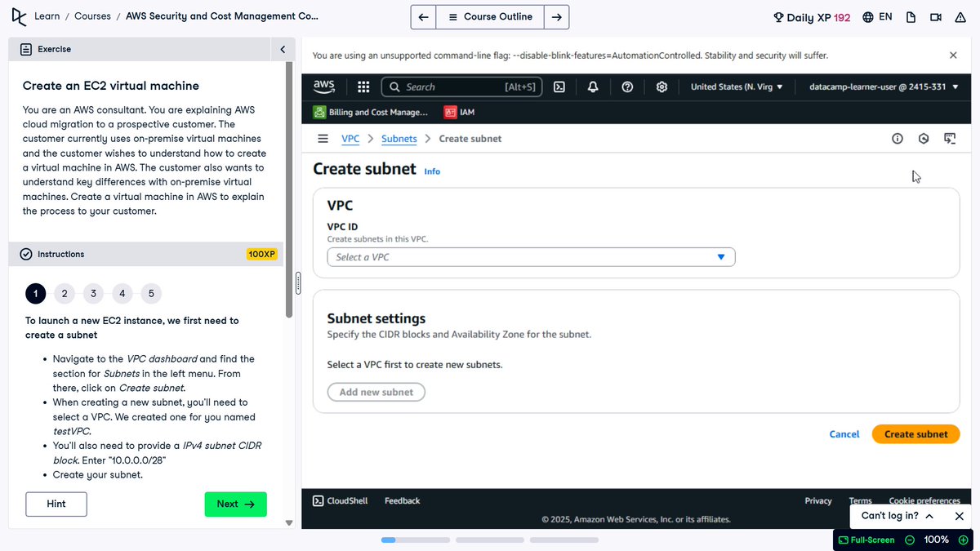980x551 pixels.
Task: Open the notes document icon
Action: point(911,17)
